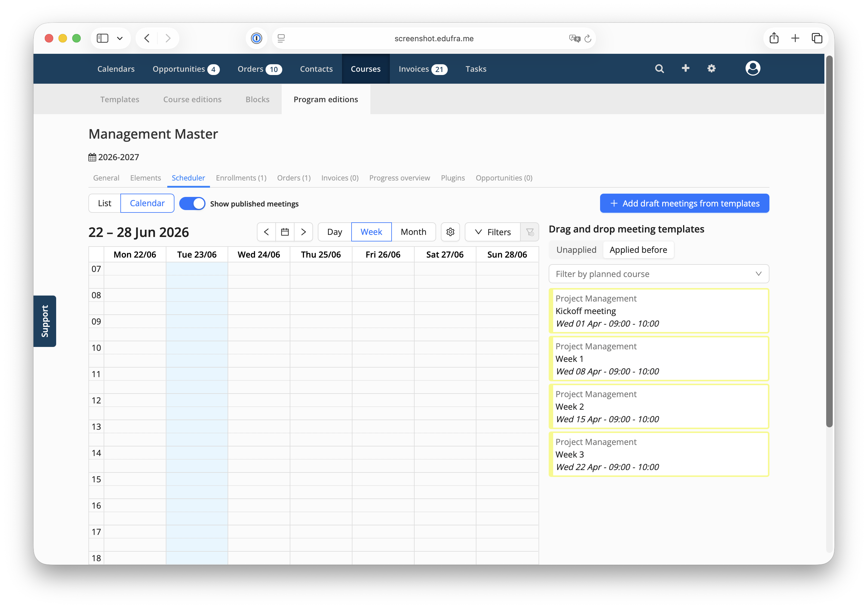
Task: Open the Course editions subtab
Action: coord(192,99)
